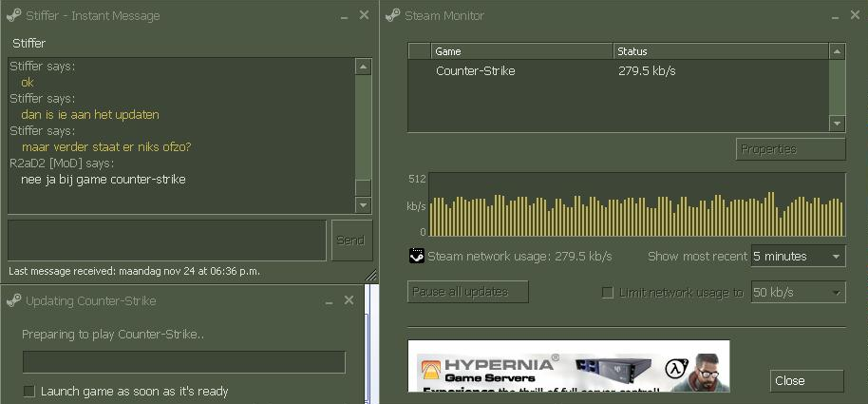Click the 'ok' chat message
This screenshot has height=404, width=868.
click(28, 83)
